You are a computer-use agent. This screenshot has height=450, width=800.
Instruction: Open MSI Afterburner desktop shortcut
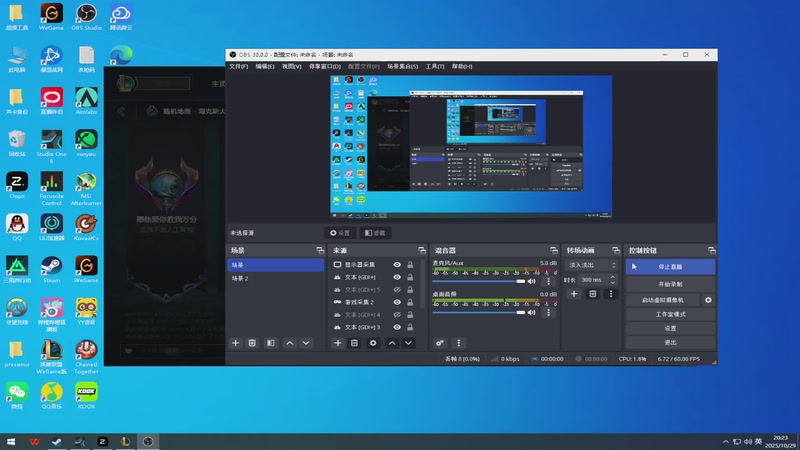(86, 189)
